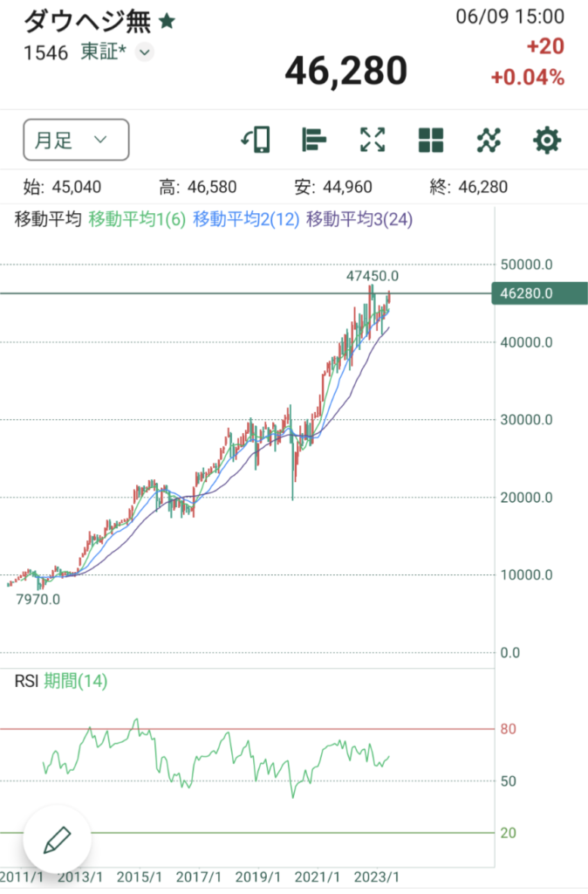Select 移動平均3(24) indicator label
Image resolution: width=588 pixels, height=894 pixels.
click(x=358, y=219)
